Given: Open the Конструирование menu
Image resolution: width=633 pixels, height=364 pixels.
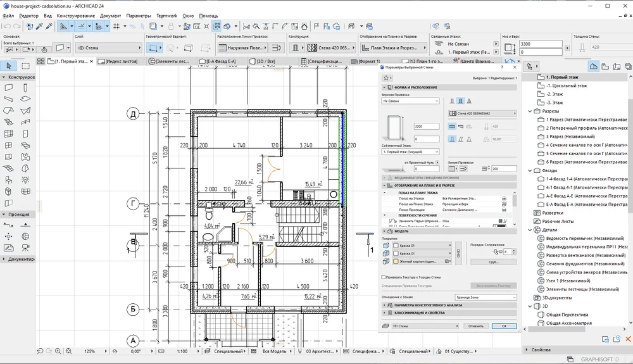Looking at the screenshot, I should pyautogui.click(x=75, y=15).
